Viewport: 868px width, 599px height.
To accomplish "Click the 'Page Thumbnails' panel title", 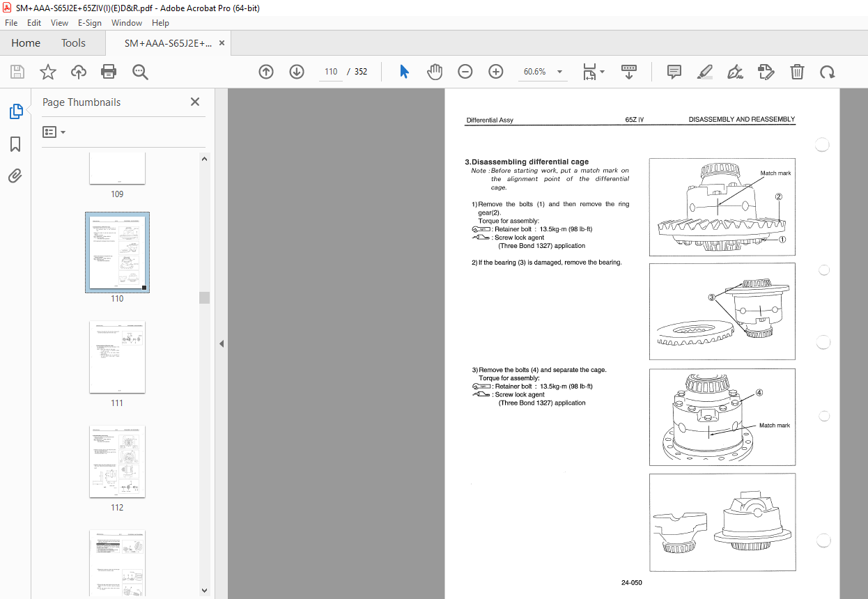I will click(82, 102).
